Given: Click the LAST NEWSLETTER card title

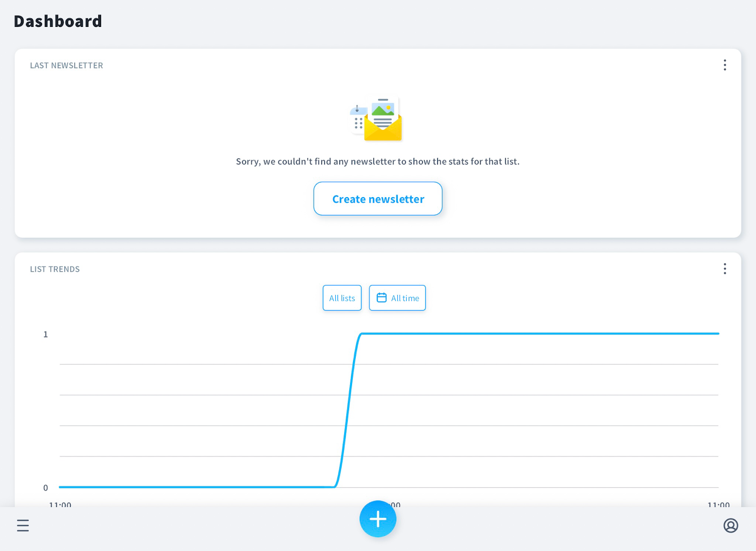Looking at the screenshot, I should point(67,66).
